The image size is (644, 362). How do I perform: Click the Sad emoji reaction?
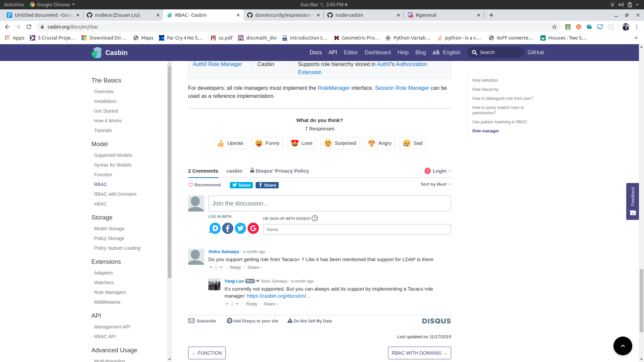[413, 143]
